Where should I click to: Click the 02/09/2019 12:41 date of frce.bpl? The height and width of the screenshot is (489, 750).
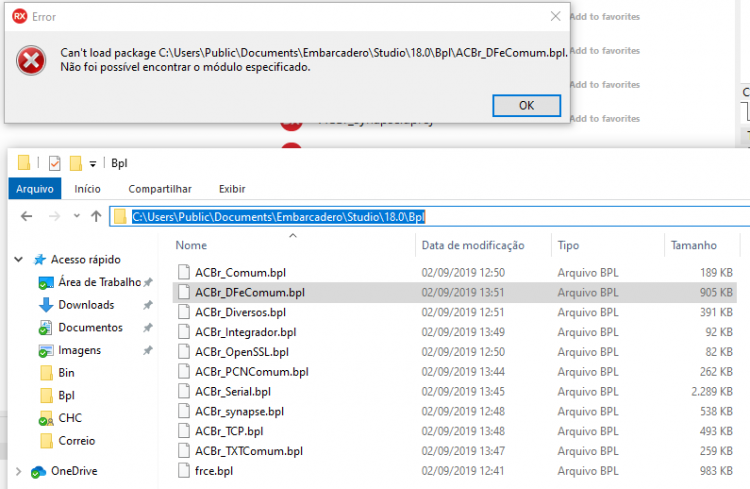(x=463, y=471)
